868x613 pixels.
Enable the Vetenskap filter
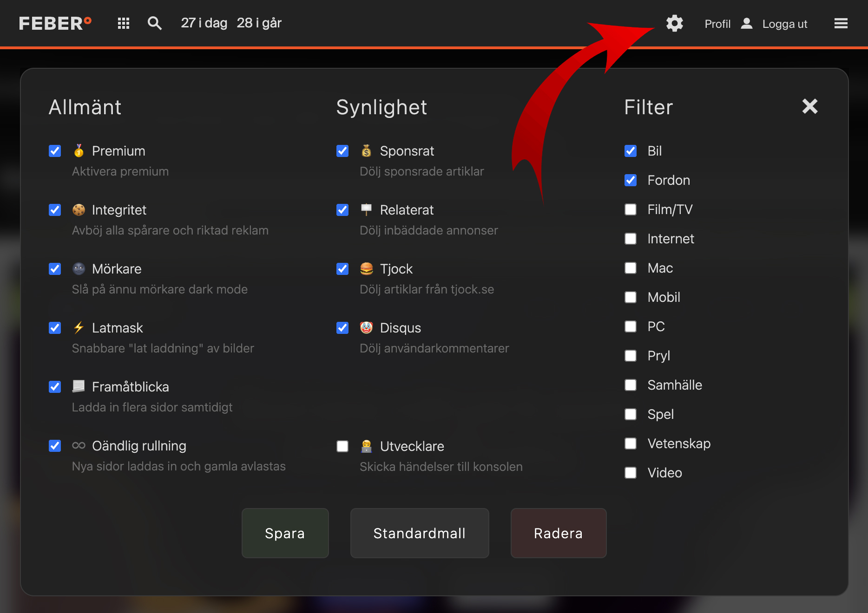coord(631,443)
